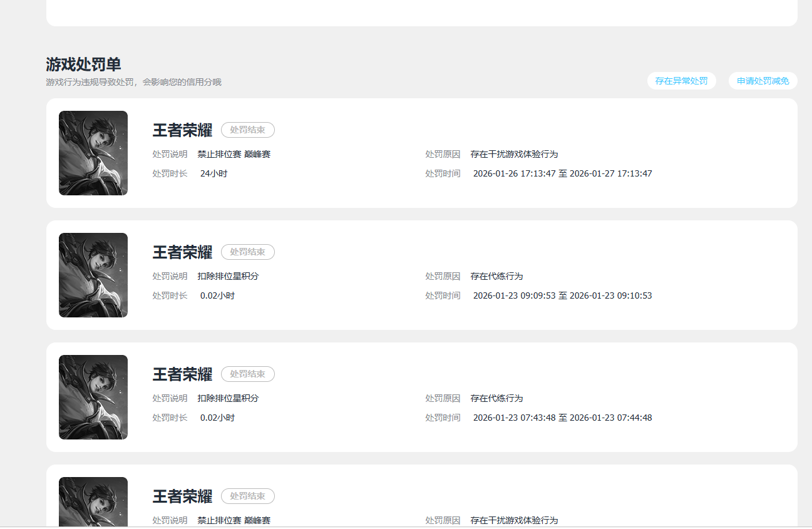Image resolution: width=812 pixels, height=529 pixels.
Task: Click 王者荣耀 title in the 09:09:53 card
Action: coord(182,252)
